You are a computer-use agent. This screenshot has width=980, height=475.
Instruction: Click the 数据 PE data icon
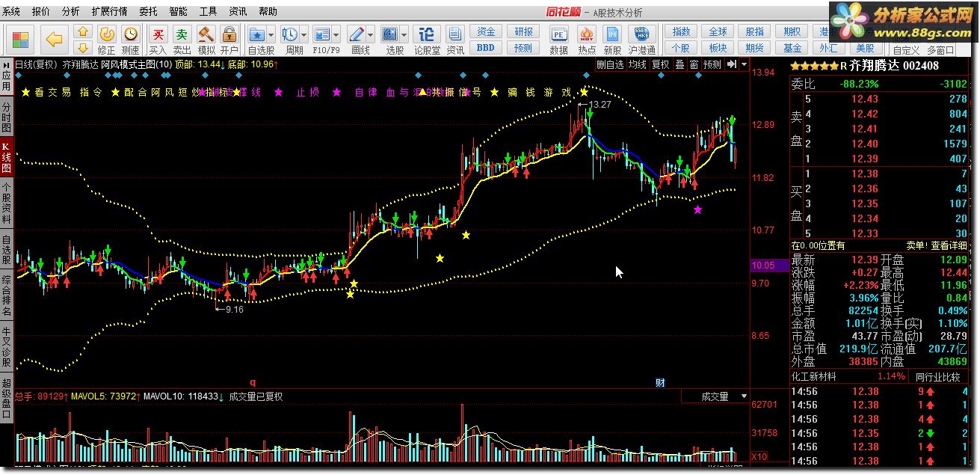(x=558, y=40)
